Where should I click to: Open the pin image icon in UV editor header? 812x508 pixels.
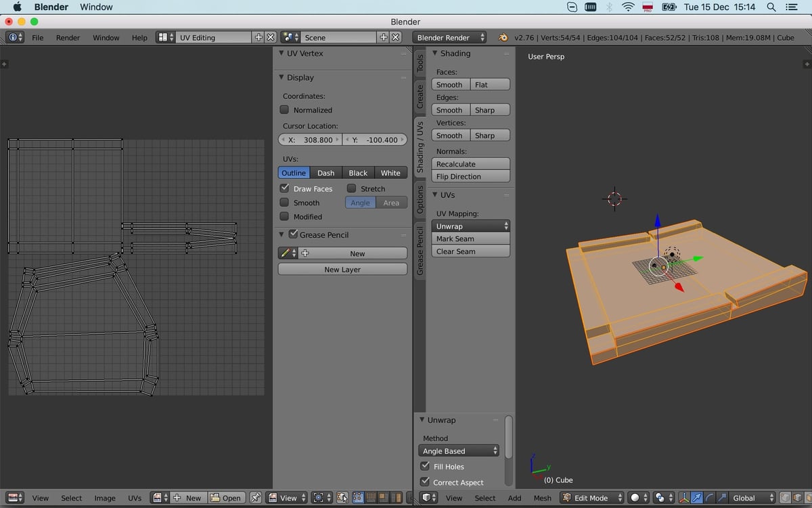click(x=255, y=497)
